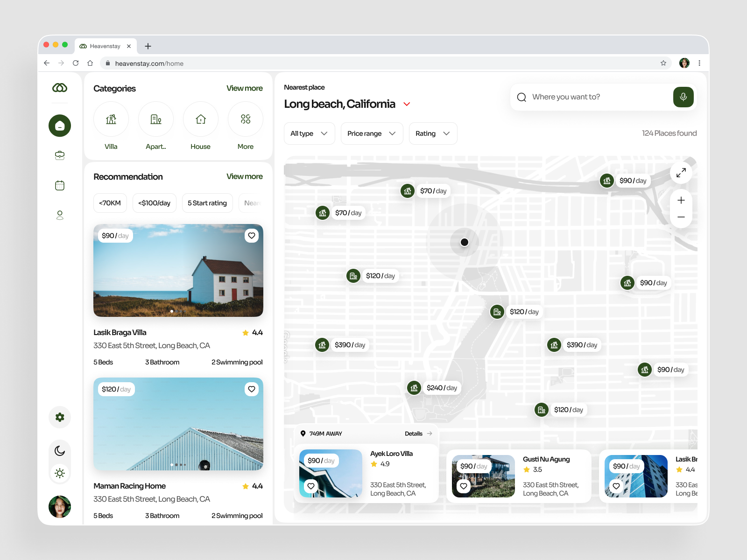The image size is (747, 560).
Task: Favorite the Lasik Braga Villa listing
Action: click(x=252, y=236)
